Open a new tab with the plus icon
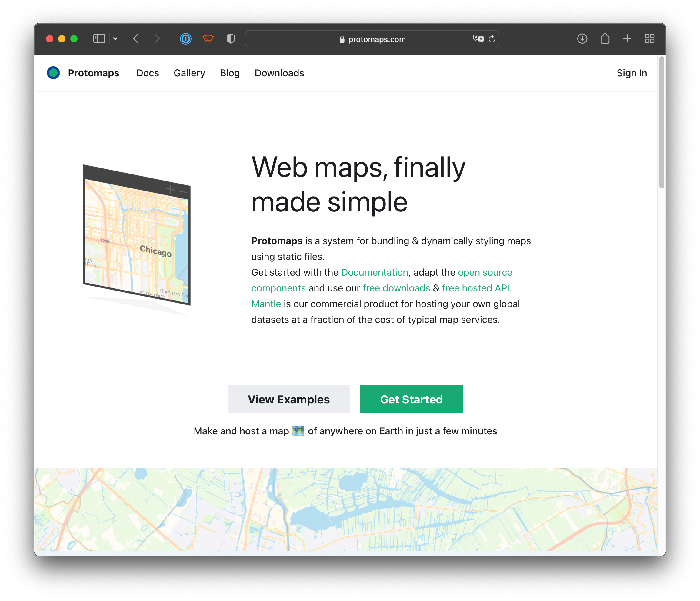This screenshot has height=601, width=700. [627, 38]
